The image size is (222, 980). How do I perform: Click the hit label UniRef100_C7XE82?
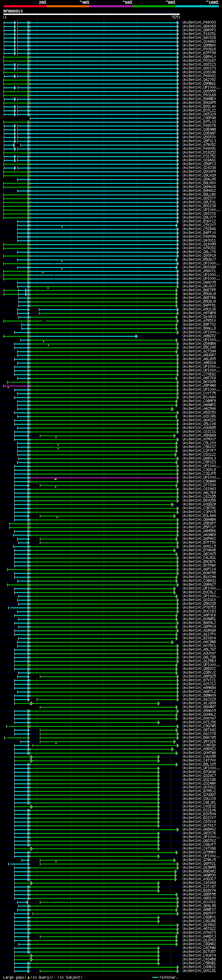(199, 374)
